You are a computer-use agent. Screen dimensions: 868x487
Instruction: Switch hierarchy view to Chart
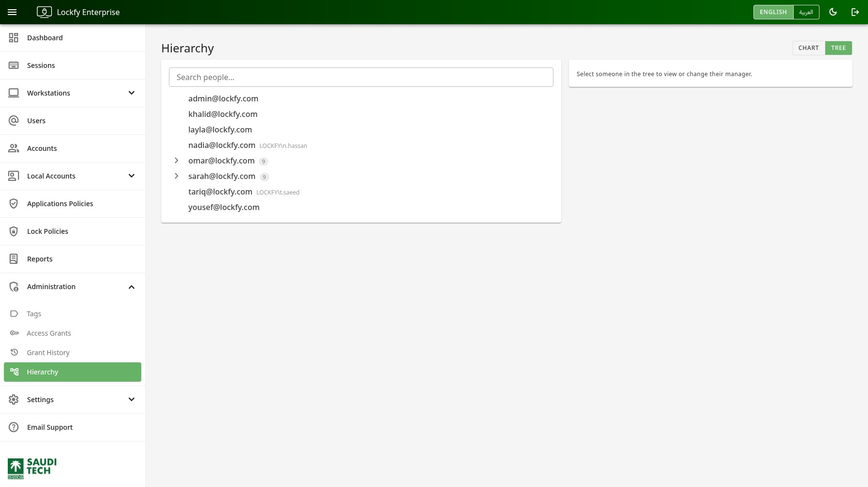tap(808, 48)
